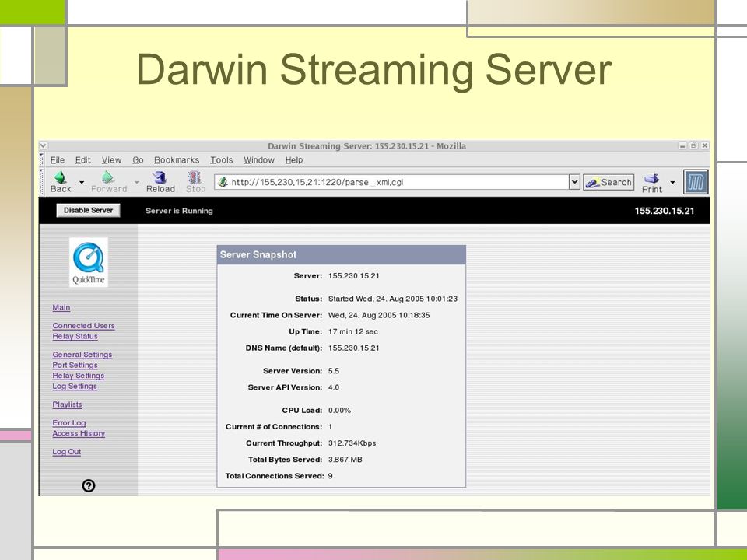Click the Back navigation arrow icon

pos(61,177)
